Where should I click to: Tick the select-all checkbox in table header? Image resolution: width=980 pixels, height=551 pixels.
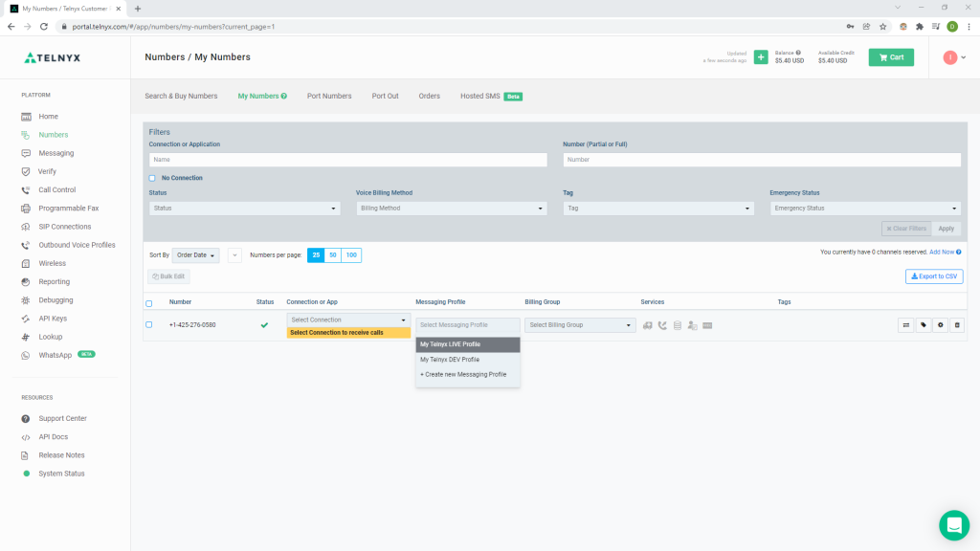point(148,303)
